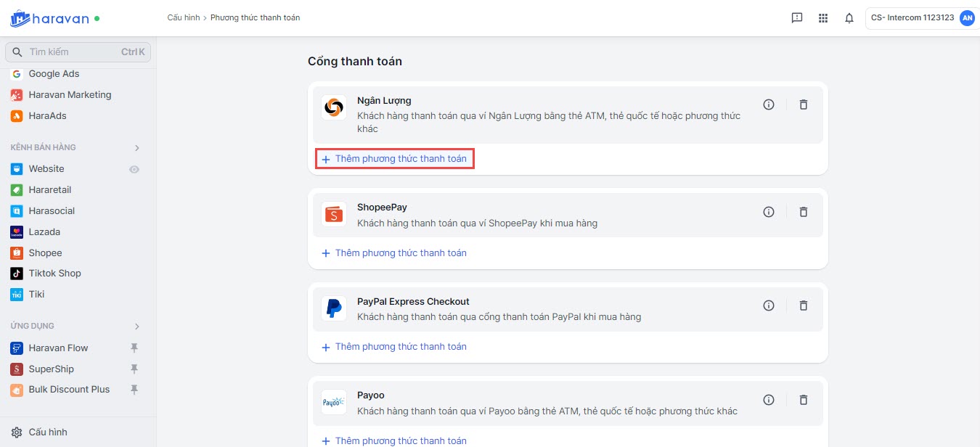Image resolution: width=980 pixels, height=447 pixels.
Task: Show info for PayPal Express Checkout
Action: pyautogui.click(x=769, y=305)
